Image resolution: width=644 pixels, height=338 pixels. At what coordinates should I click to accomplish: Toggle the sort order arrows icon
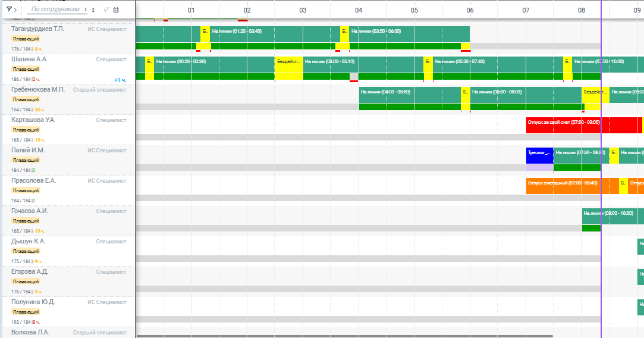click(x=93, y=10)
